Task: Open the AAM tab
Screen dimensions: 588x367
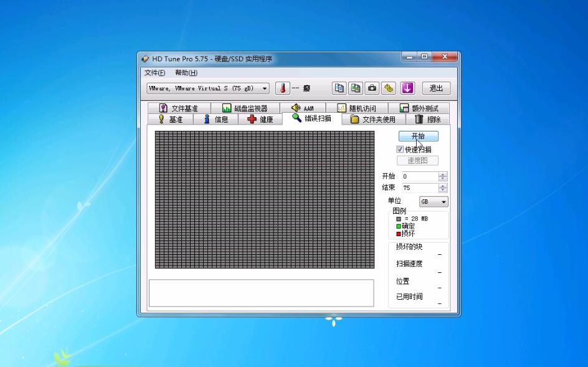Action: [303, 108]
